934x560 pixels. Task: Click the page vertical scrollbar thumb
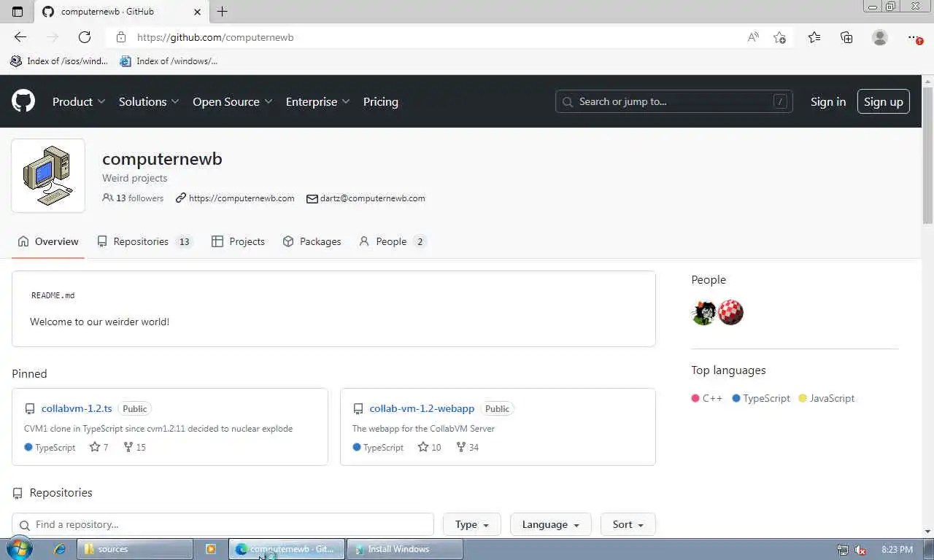pos(927,155)
